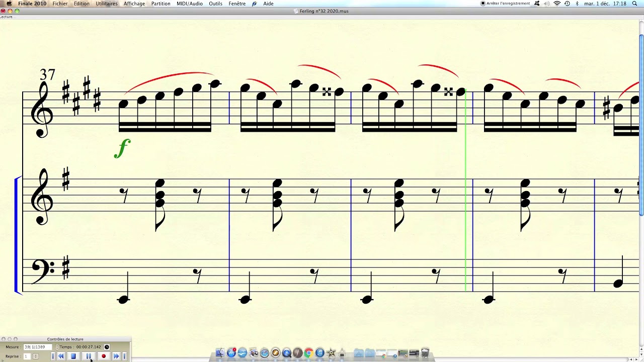Open the MIDI/Audio menu
The height and width of the screenshot is (362, 644).
click(190, 4)
